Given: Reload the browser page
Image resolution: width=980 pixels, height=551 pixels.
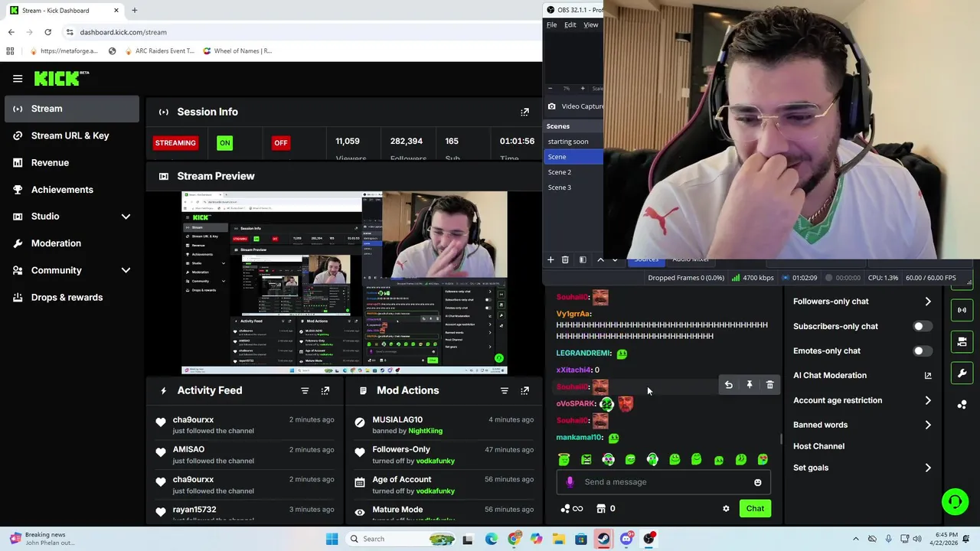Looking at the screenshot, I should [47, 32].
